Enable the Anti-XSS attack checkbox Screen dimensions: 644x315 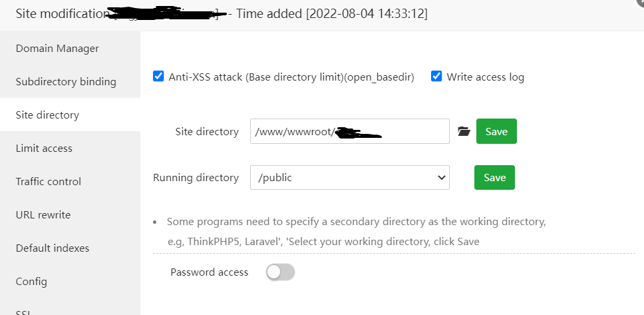[158, 77]
